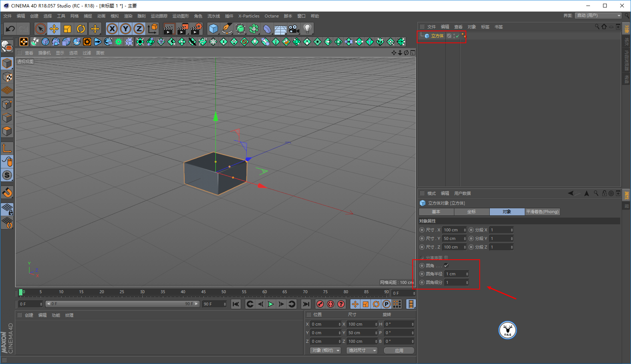Screen dimensions: 631x364
Task: Add a Floor environment object
Action: click(x=280, y=29)
